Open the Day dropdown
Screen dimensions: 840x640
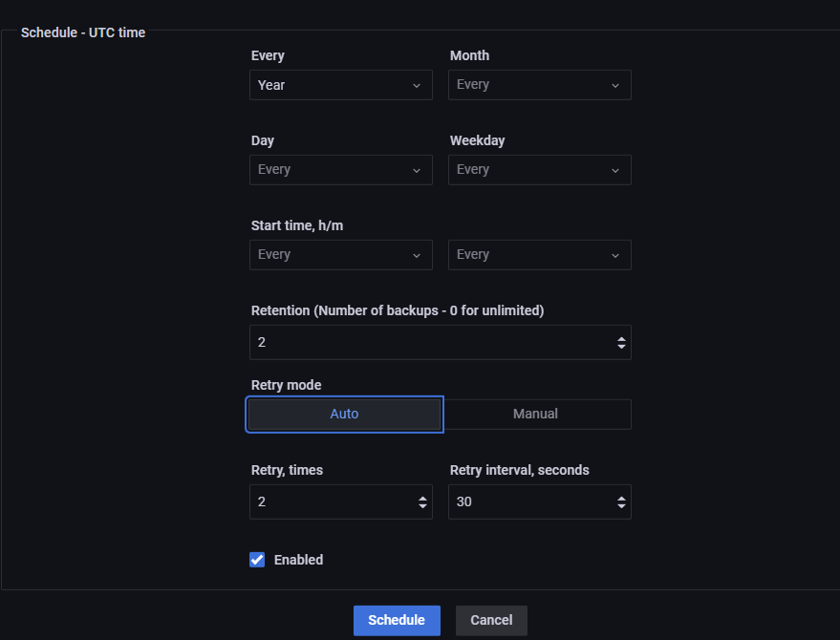(x=341, y=170)
